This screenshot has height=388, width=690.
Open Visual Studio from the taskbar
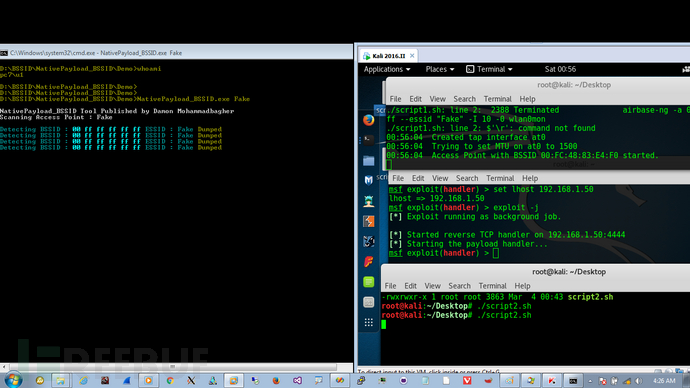pos(297,381)
